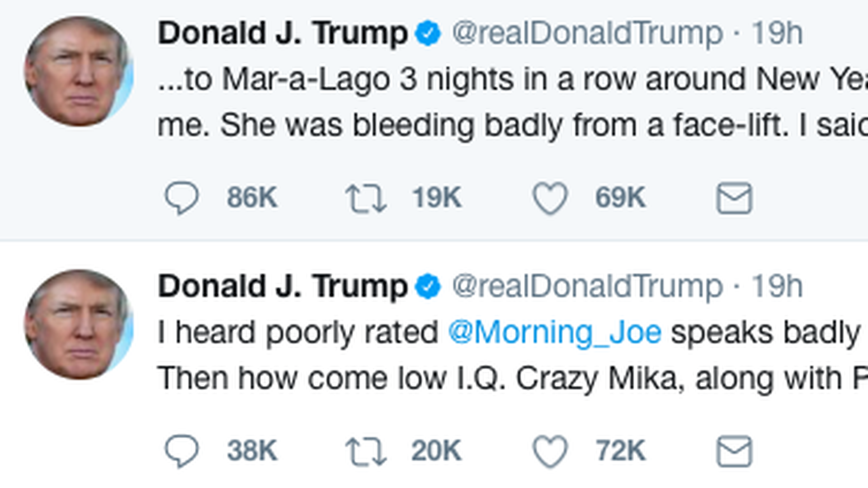Reply to the Morning_Joe tweet
868x488 pixels.
(181, 451)
